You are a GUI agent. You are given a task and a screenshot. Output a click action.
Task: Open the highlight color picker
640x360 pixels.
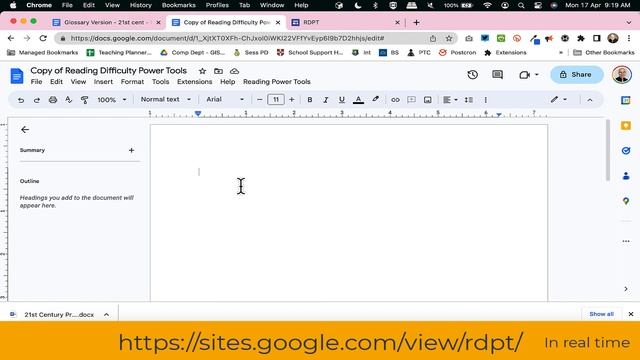tap(376, 99)
